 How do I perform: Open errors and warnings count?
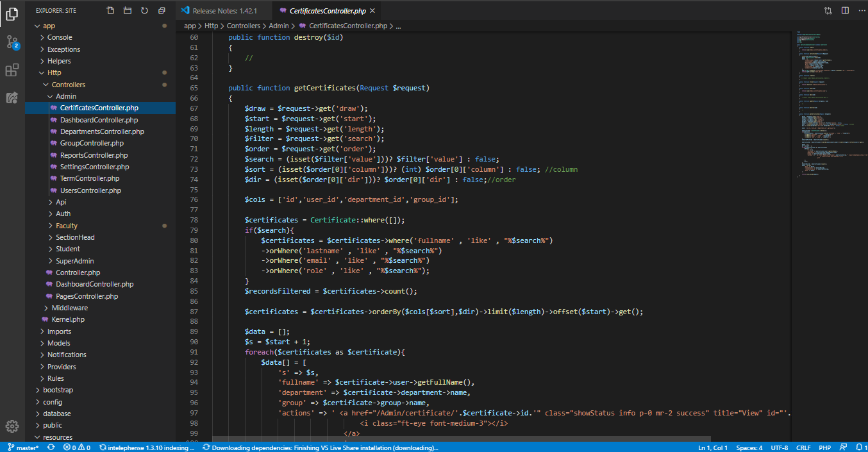click(77, 448)
